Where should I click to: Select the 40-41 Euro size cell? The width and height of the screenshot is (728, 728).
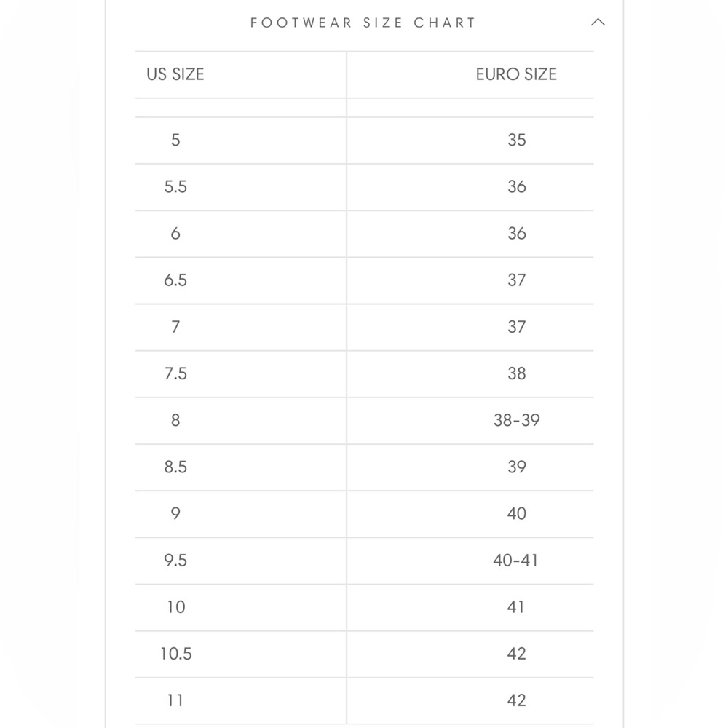[516, 561]
